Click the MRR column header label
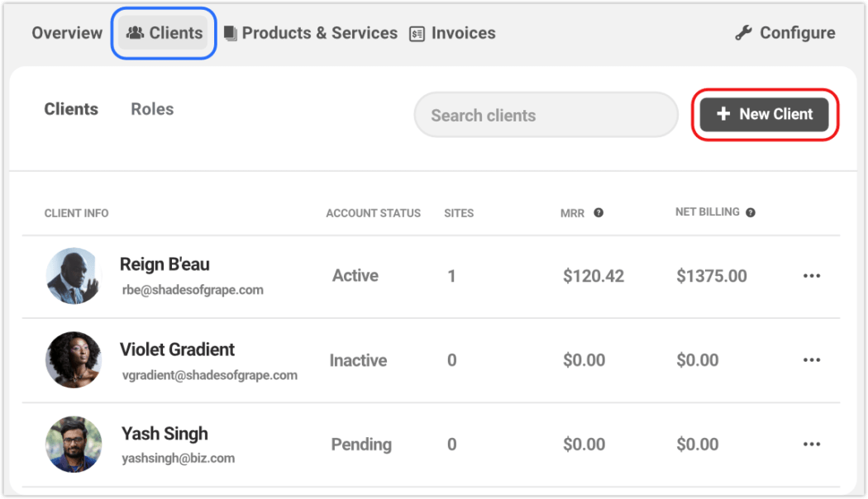The image size is (868, 499). pos(572,213)
